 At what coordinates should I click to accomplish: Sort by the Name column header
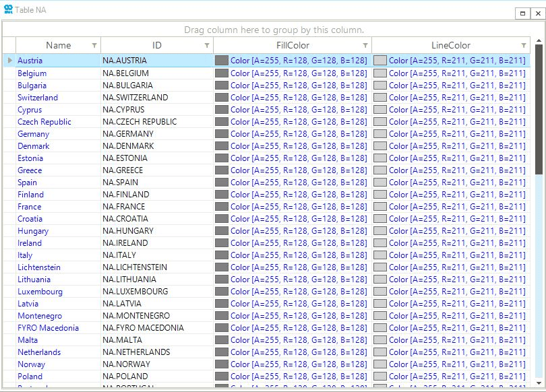(58, 46)
